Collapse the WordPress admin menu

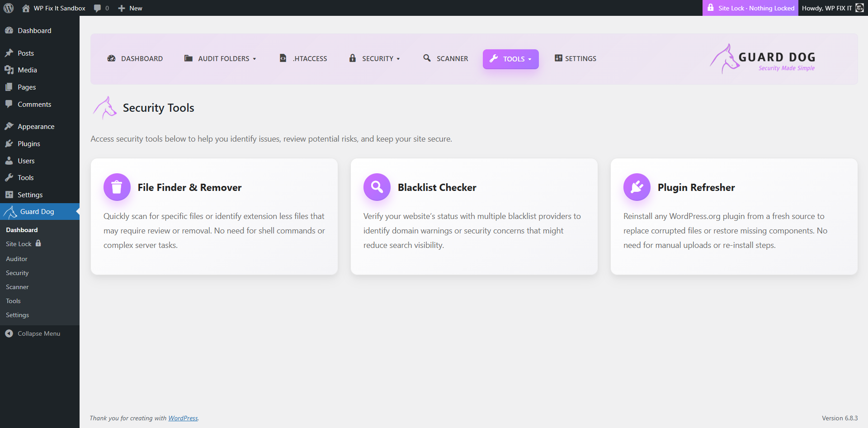point(33,333)
